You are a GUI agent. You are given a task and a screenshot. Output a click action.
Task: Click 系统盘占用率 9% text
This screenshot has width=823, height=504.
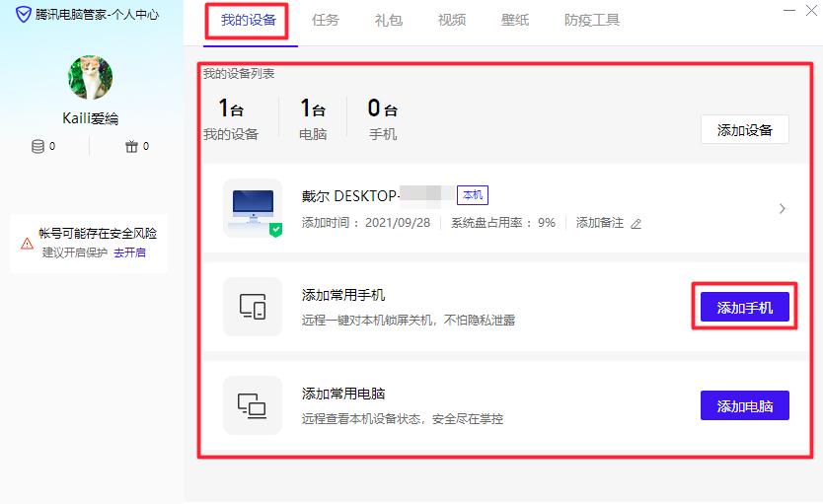(503, 223)
